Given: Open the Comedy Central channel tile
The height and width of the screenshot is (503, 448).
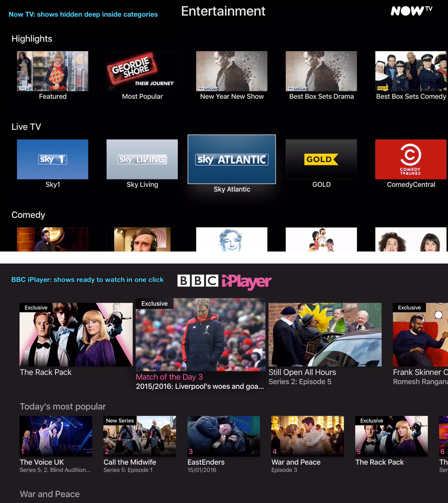Looking at the screenshot, I should pyautogui.click(x=411, y=159).
